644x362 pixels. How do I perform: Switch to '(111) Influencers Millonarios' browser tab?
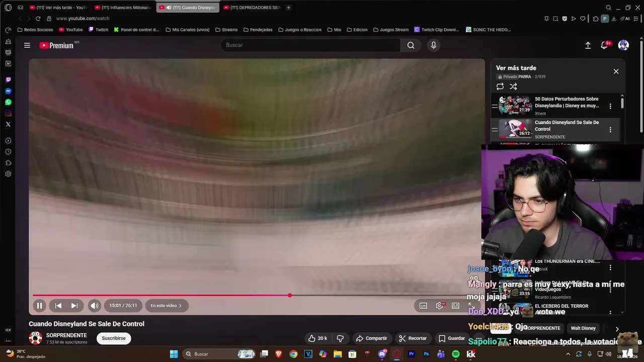tap(123, 8)
